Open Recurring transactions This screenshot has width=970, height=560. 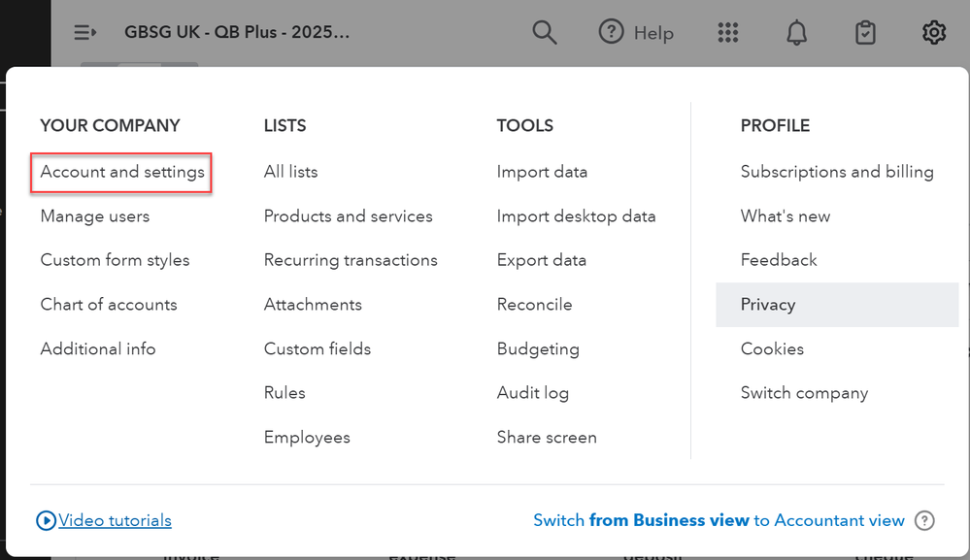tap(351, 260)
